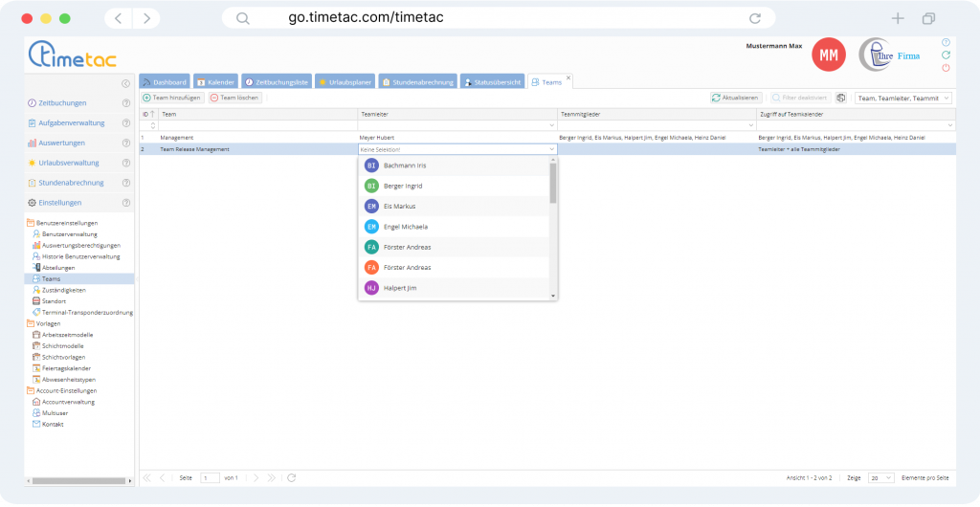
Task: Switch to the Urlaubsplaner tab
Action: point(346,83)
